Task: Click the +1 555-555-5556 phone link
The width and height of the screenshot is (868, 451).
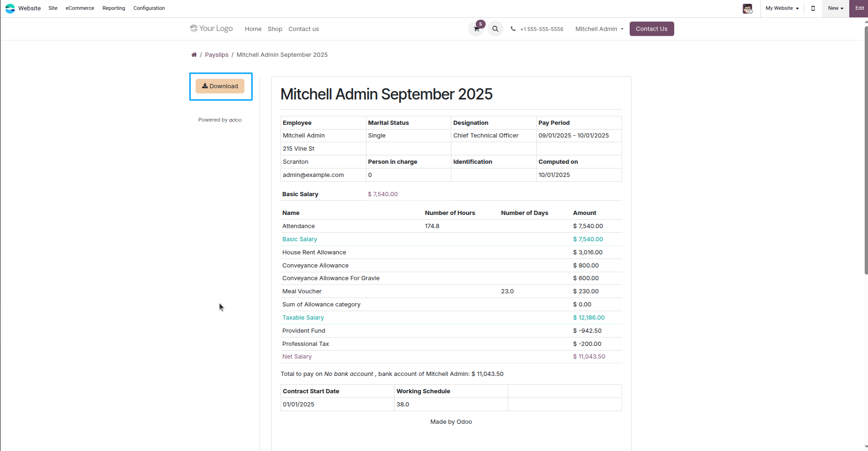Action: tap(541, 29)
